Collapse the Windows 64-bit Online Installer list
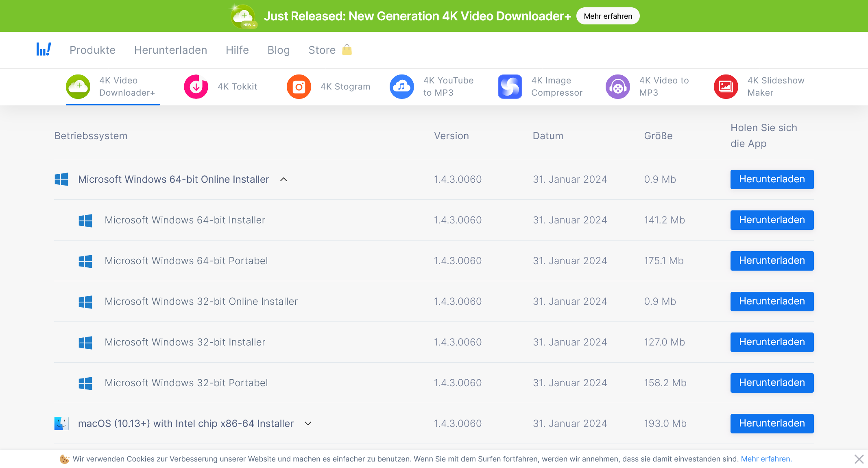868x468 pixels. click(x=284, y=179)
